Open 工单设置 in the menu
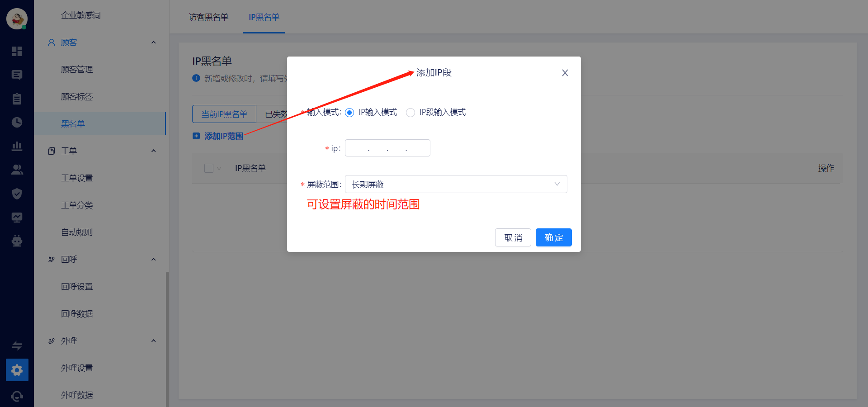 click(77, 178)
